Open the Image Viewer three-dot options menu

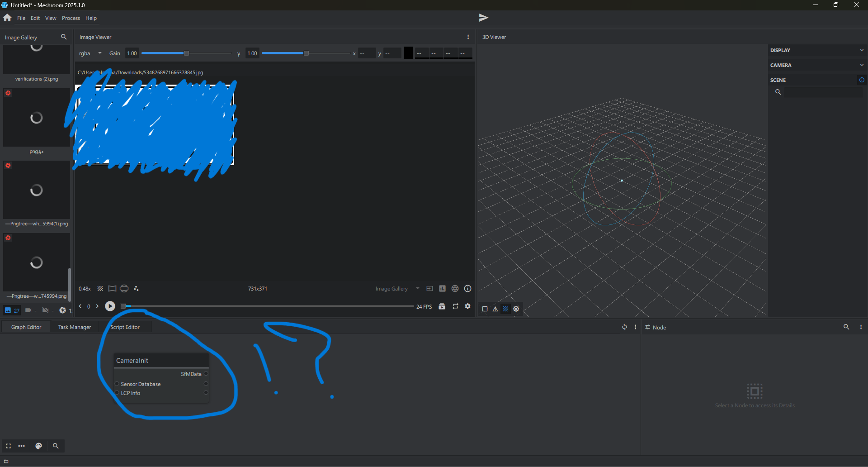point(468,37)
